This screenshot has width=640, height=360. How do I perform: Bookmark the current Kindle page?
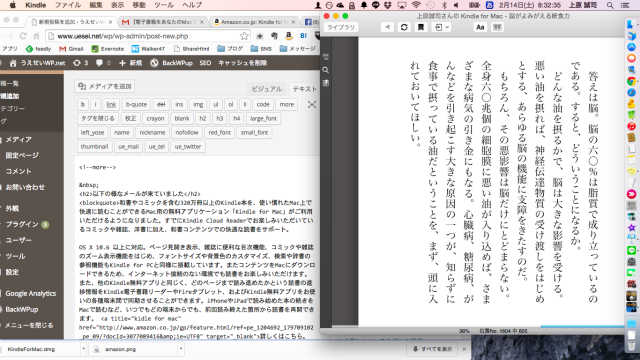421,27
